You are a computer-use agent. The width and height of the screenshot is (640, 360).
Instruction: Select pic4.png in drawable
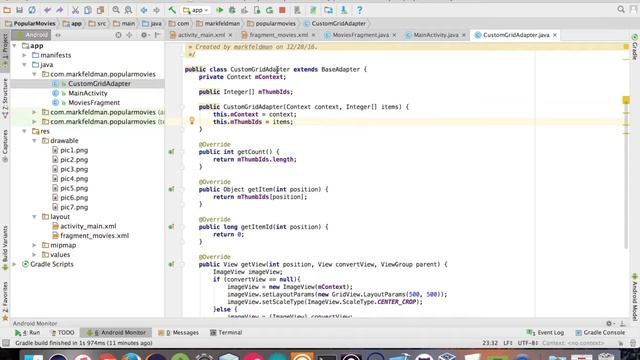pyautogui.click(x=74, y=179)
